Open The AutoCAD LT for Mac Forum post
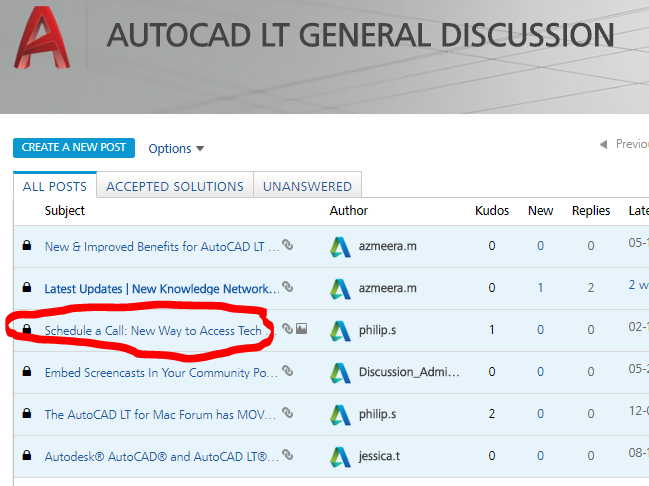 [x=160, y=414]
